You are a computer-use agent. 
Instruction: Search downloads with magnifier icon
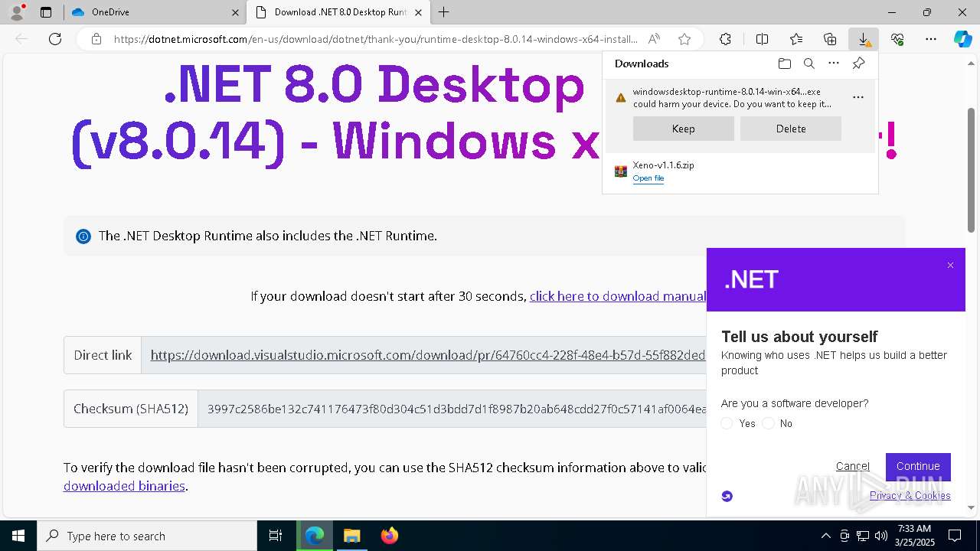(808, 64)
